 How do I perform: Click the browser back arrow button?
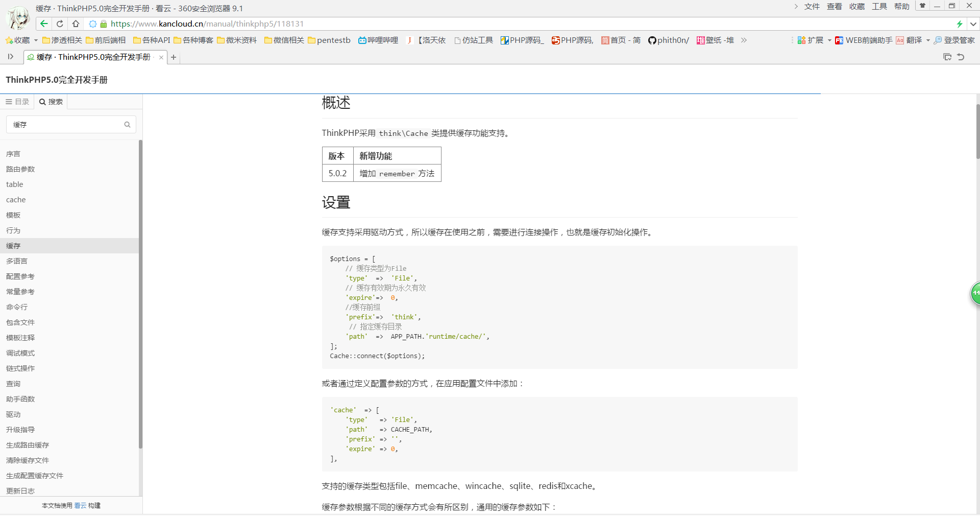coord(44,24)
